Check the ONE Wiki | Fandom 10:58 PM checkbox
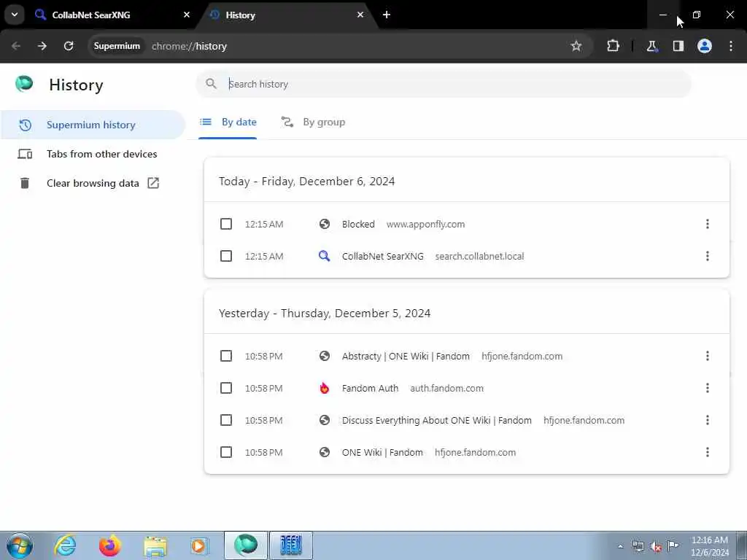Screen dimensions: 747x560 click(x=226, y=452)
